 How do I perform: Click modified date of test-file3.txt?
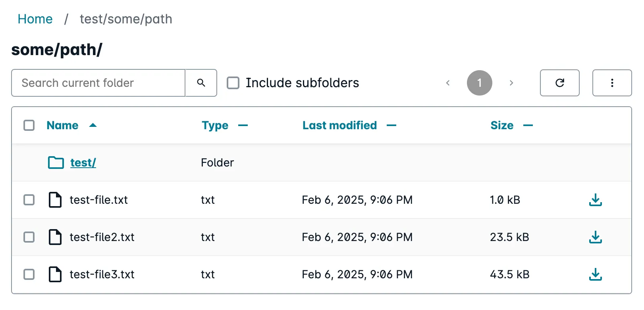(x=357, y=274)
